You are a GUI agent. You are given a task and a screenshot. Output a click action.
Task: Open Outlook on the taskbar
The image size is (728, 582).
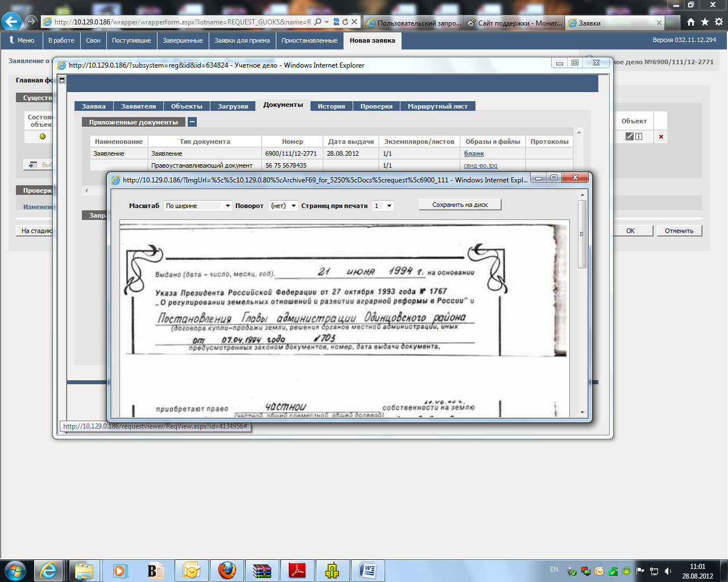pos(192,570)
